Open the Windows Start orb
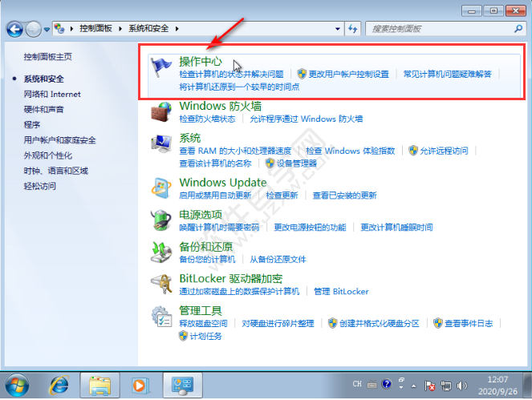Viewport: 532px width, 400px height. tap(17, 386)
